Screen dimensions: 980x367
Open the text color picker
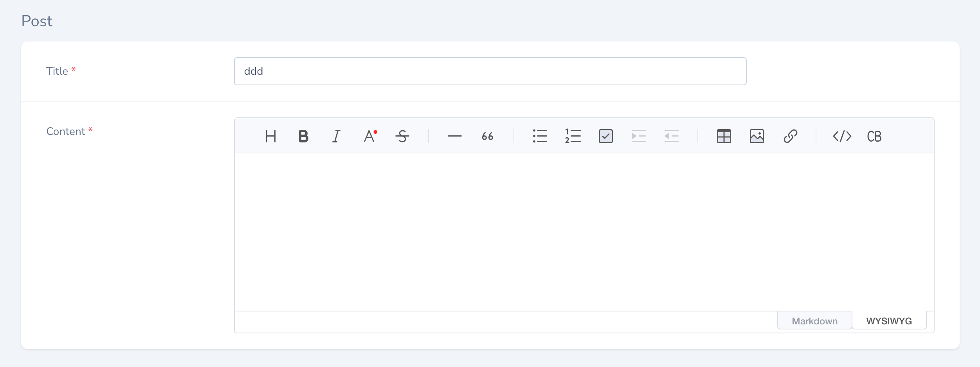(369, 136)
